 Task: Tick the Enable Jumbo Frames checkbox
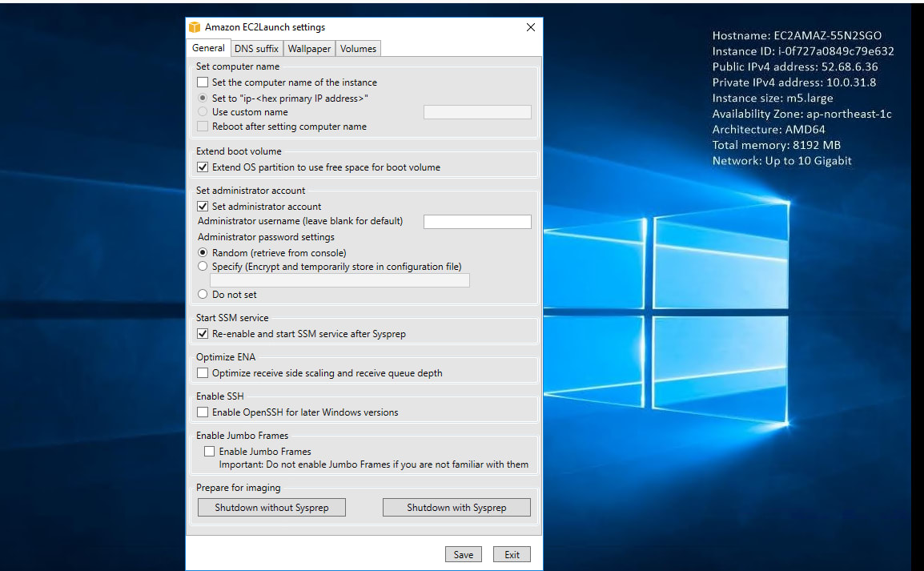tap(209, 452)
